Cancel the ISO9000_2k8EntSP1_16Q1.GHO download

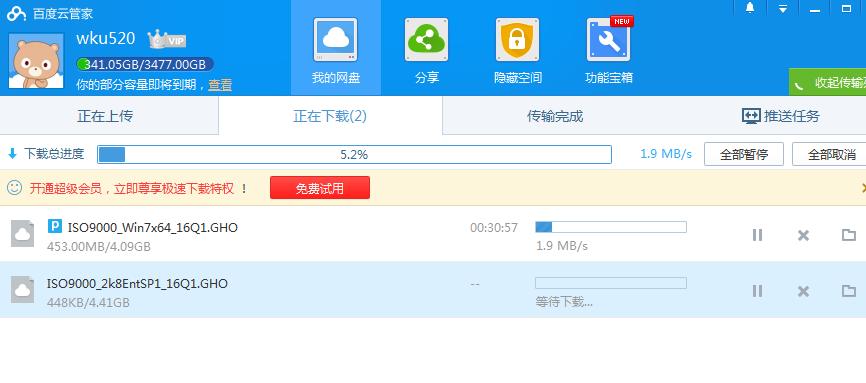tap(803, 291)
